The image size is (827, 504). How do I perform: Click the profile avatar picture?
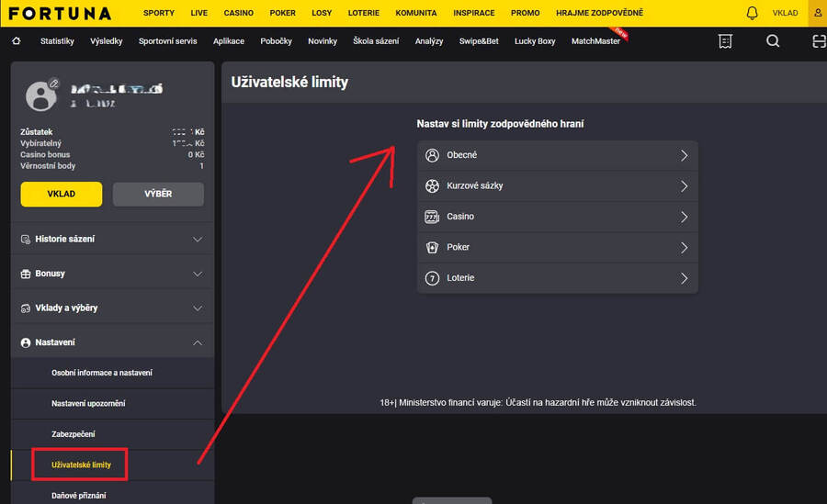(40, 96)
